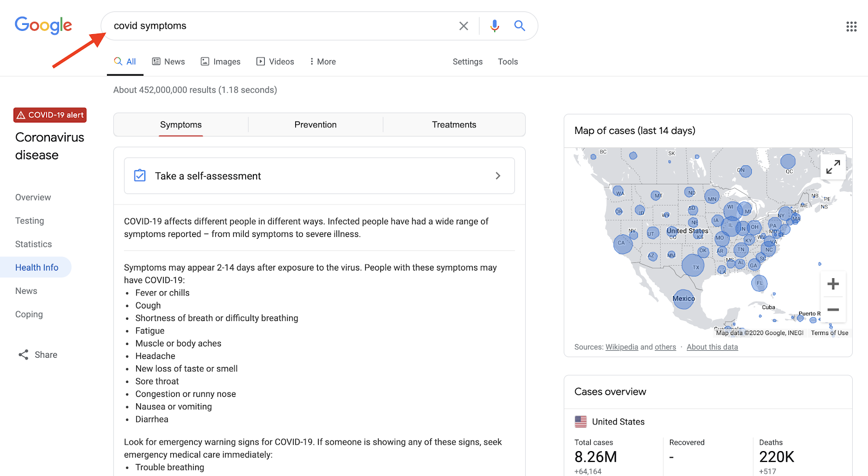Open News in the left sidebar
Screen dimensions: 868x476
[26, 291]
